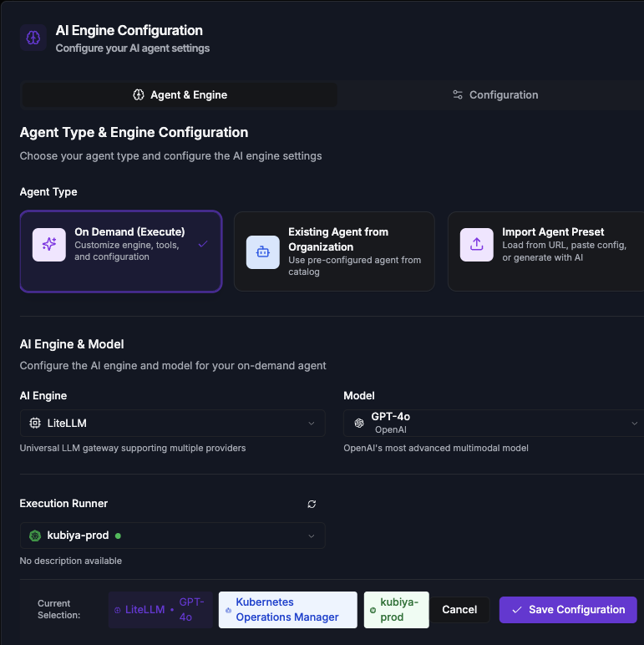The height and width of the screenshot is (645, 644).
Task: Open the Model GPT-4o dropdown
Action: (494, 424)
